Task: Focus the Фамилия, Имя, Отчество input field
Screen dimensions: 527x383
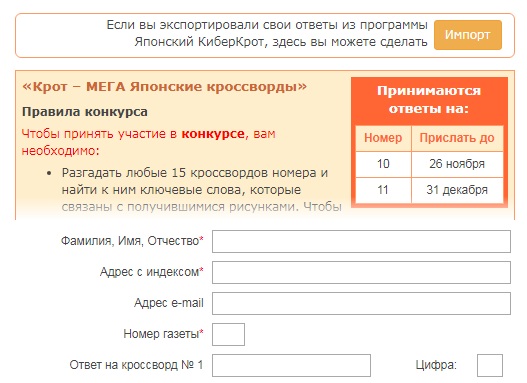Action: (361, 241)
